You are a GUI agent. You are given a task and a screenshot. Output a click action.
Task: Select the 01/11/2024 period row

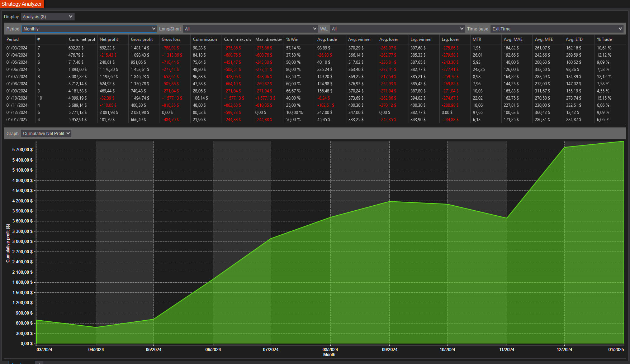tap(315, 105)
